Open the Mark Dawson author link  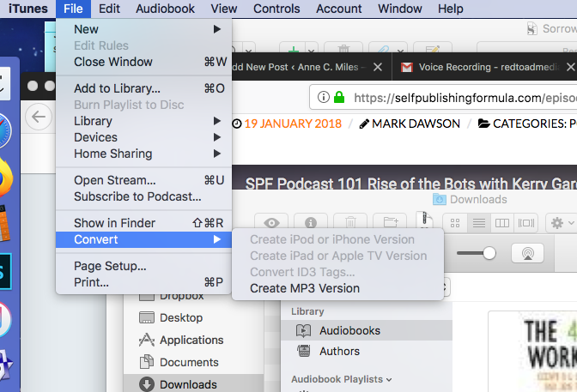(x=416, y=124)
